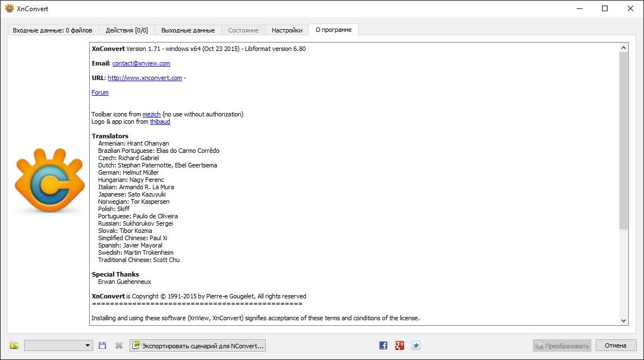
Task: Click the 'Czech: Richard Gabriel' line
Action: click(x=128, y=158)
